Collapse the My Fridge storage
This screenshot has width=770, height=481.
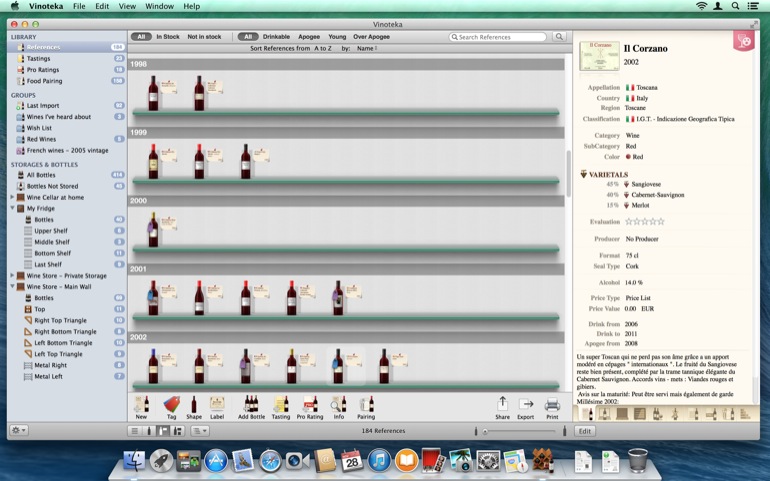[x=12, y=208]
